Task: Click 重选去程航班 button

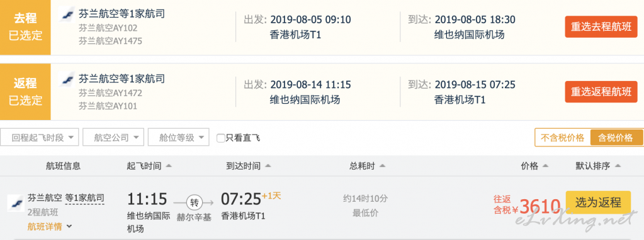Action: 601,26
